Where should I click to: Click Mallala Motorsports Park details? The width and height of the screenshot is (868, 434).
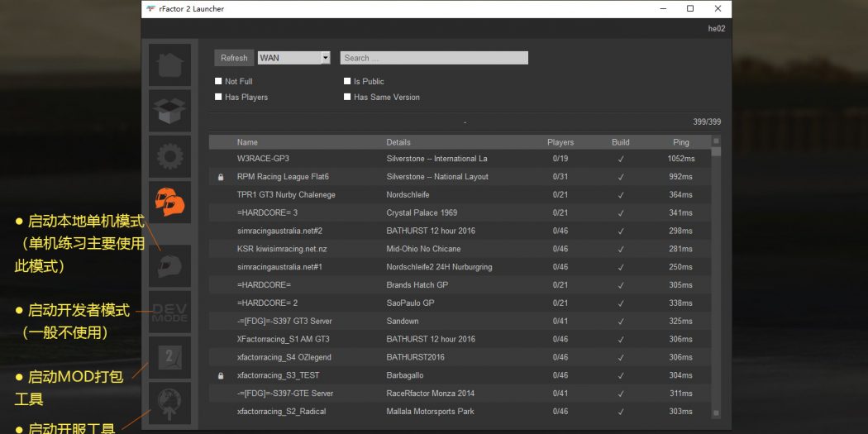click(x=430, y=412)
